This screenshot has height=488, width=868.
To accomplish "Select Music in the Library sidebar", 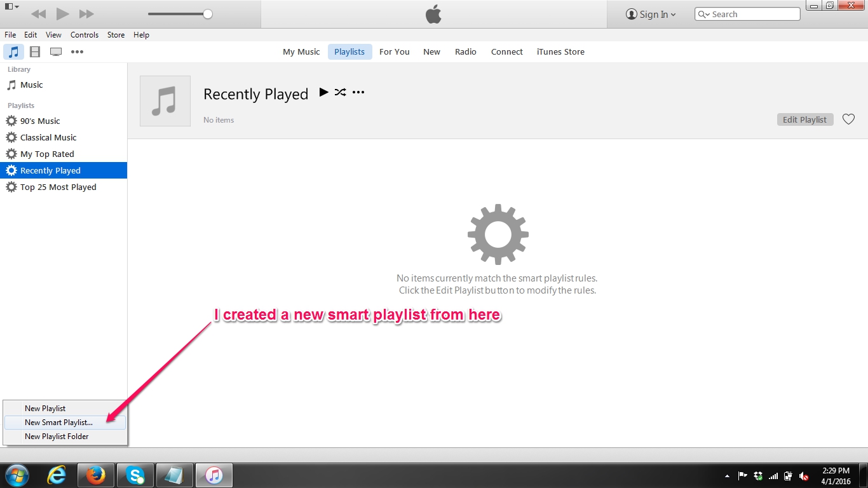I will [64, 85].
